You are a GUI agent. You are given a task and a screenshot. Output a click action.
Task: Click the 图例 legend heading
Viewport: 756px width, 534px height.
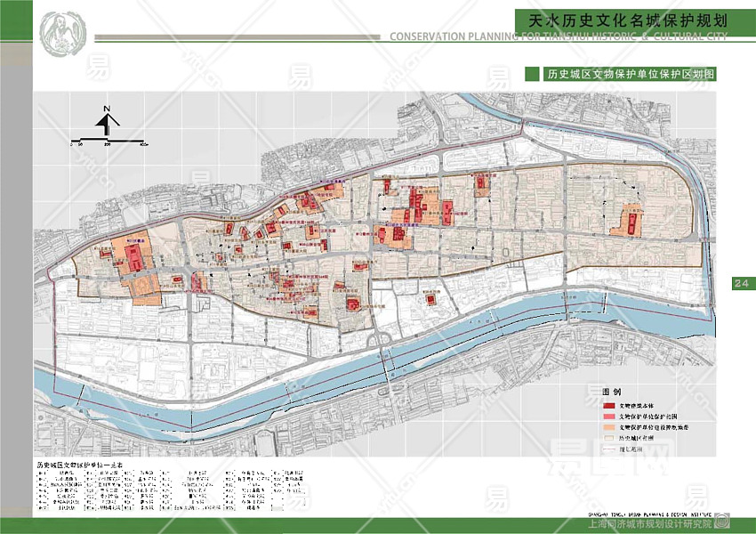[611, 392]
